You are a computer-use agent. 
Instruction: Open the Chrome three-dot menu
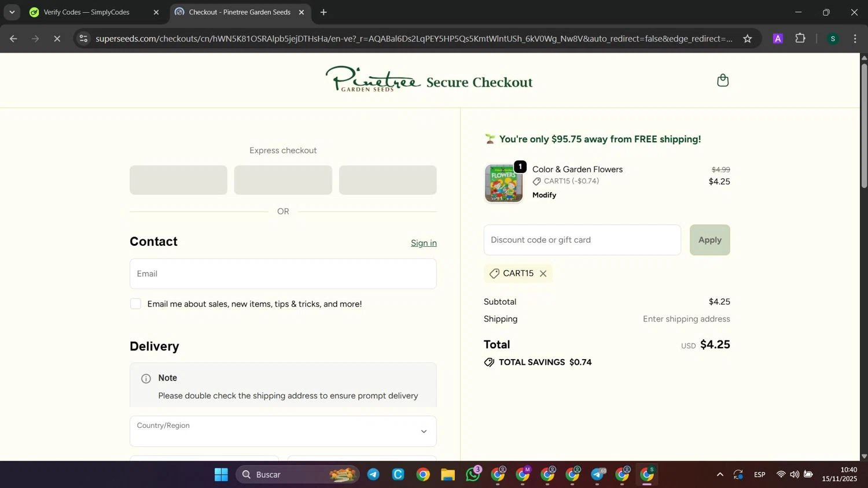click(855, 39)
